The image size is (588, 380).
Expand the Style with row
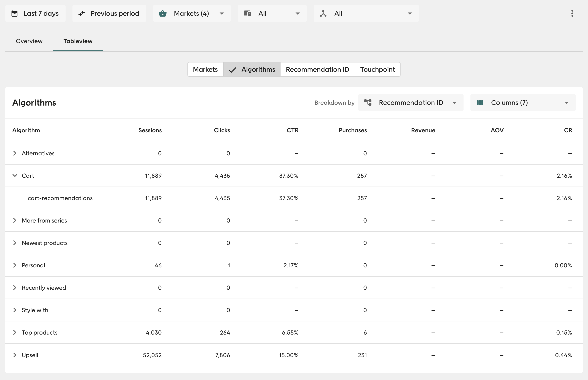click(x=15, y=310)
